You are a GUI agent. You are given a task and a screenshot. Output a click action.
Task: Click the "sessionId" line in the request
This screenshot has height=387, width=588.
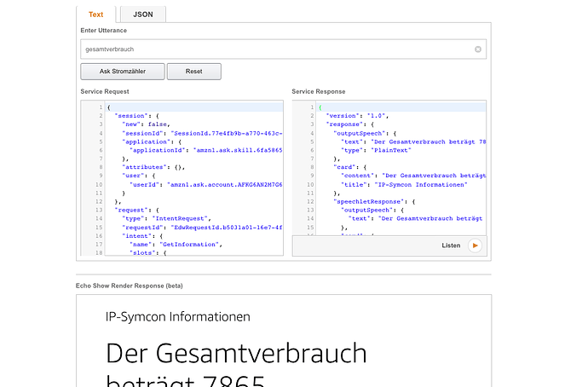tap(202, 133)
